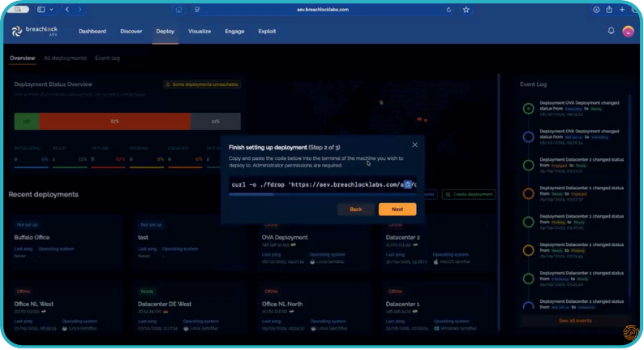Open the Visualize menu
This screenshot has width=644, height=350.
200,31
